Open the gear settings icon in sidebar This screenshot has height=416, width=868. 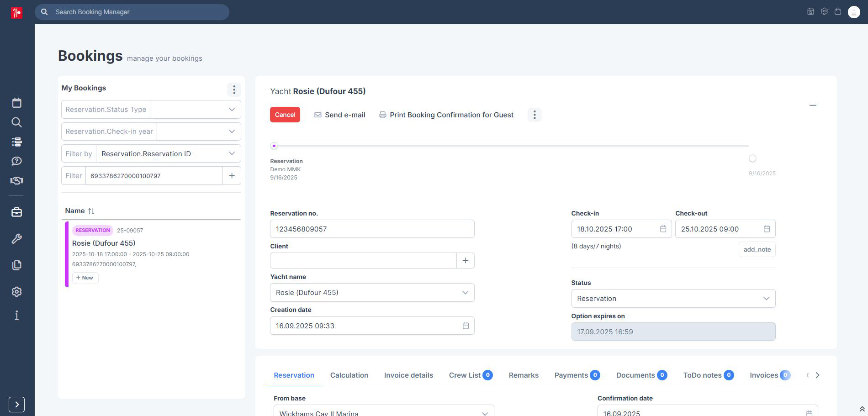[16, 291]
